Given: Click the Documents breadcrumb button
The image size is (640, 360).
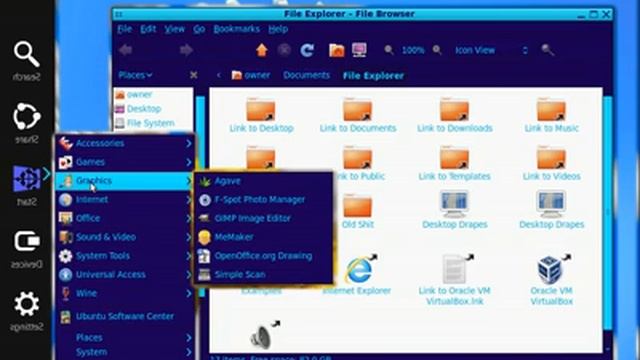Looking at the screenshot, I should pos(307,76).
